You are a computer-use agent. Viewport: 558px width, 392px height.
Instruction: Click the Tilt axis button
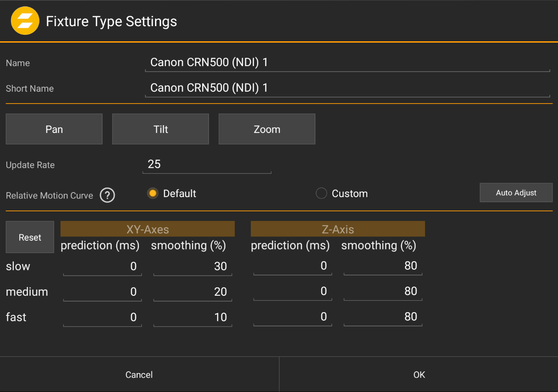(x=160, y=129)
